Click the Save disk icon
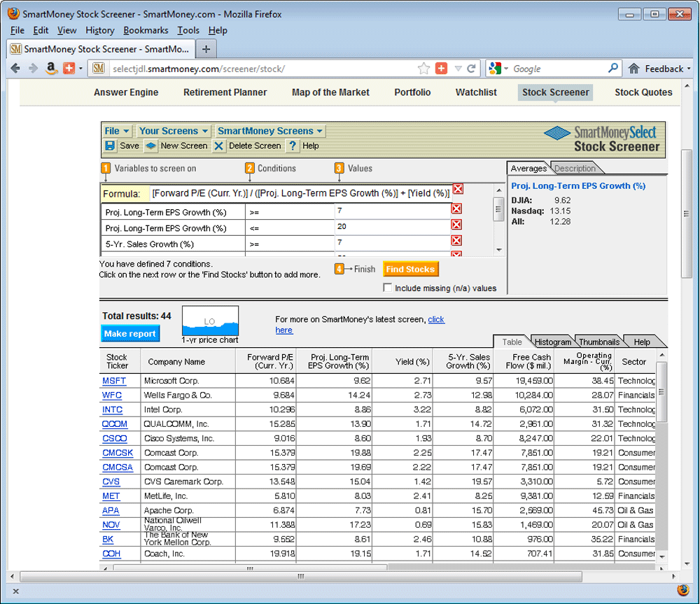Viewport: 700px width, 604px height. 110,146
